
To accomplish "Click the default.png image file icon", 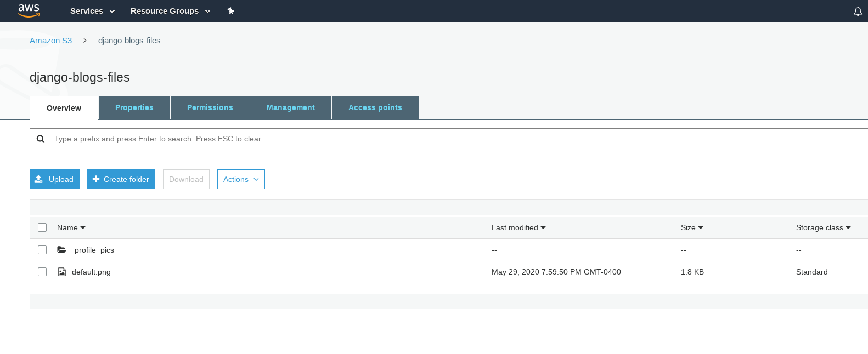I will click(x=62, y=272).
